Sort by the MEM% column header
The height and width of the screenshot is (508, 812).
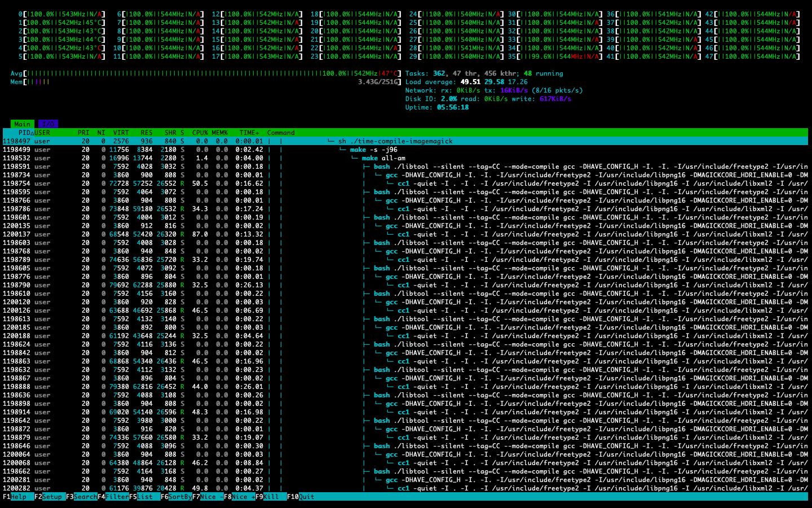219,133
